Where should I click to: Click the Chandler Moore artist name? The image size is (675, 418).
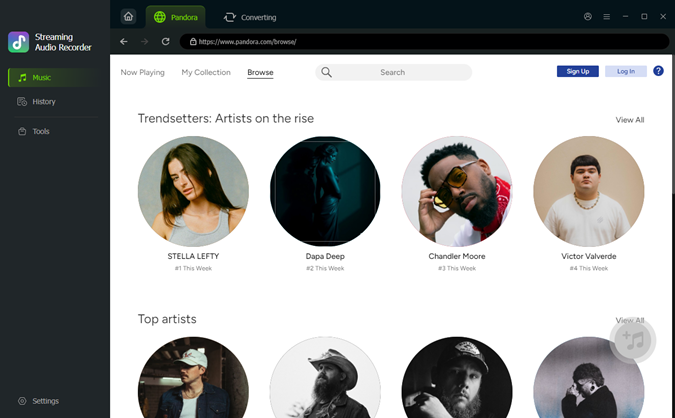[x=457, y=256]
